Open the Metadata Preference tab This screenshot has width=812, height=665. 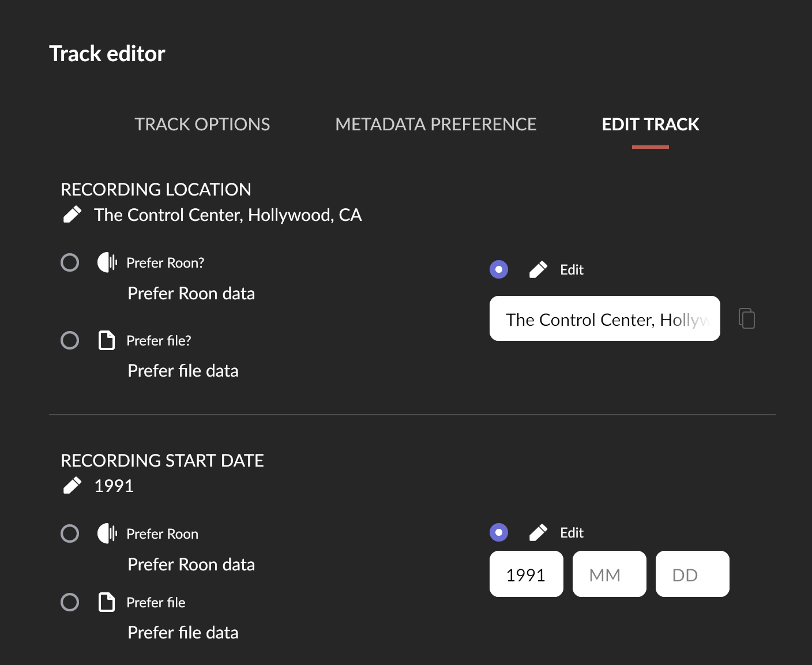[436, 125]
